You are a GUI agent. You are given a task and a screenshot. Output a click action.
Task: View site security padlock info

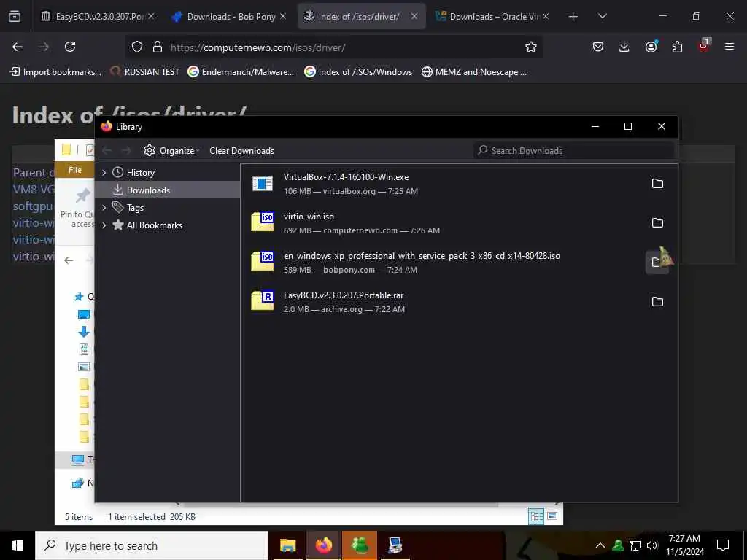point(158,47)
